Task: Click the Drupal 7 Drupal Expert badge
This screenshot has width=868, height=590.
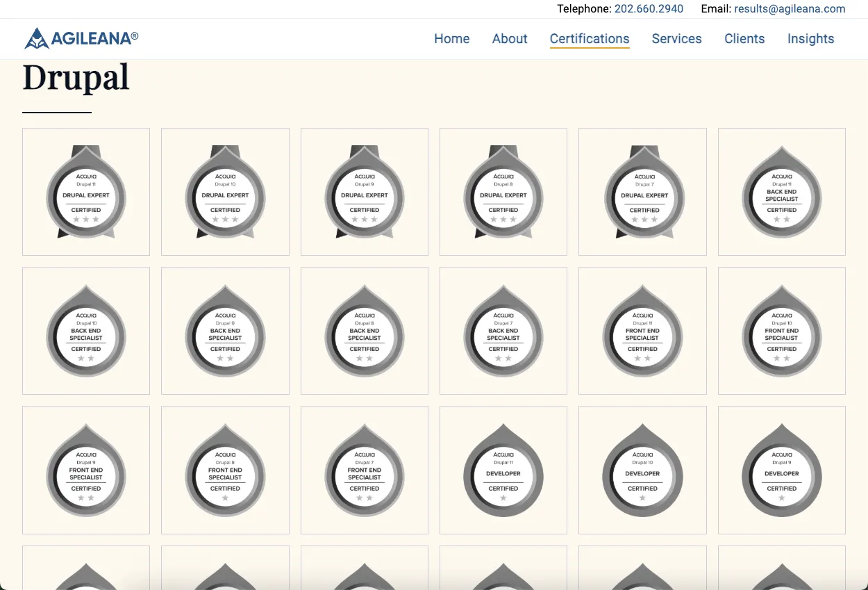Action: (x=642, y=192)
